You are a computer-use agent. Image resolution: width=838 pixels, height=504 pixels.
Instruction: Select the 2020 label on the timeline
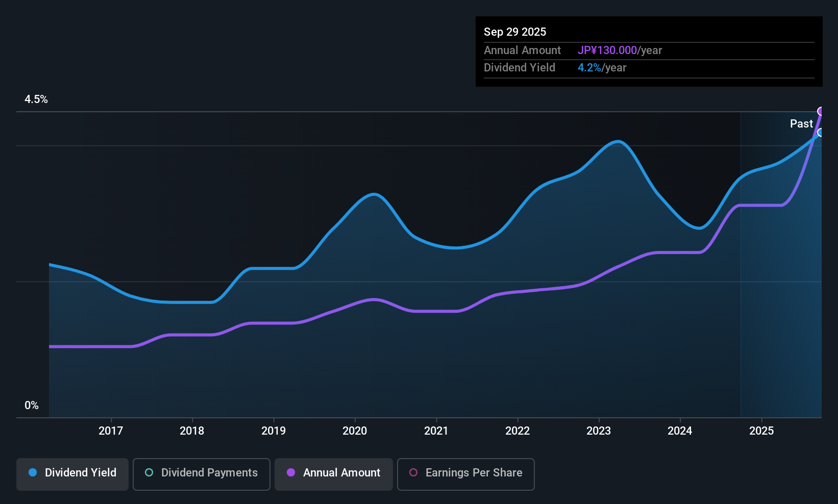355,431
